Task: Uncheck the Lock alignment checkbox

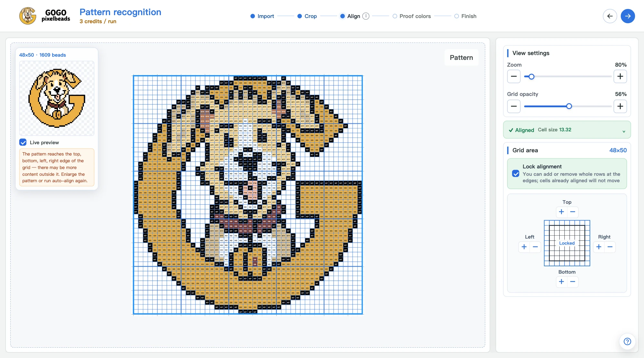Action: [516, 174]
